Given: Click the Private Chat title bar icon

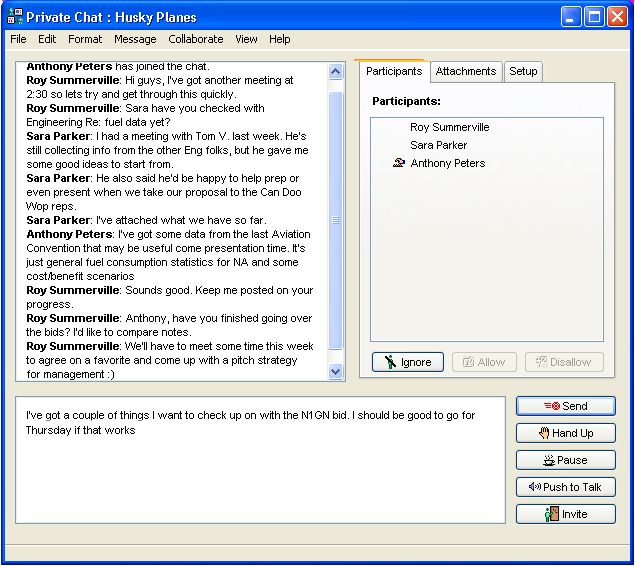Looking at the screenshot, I should click(x=15, y=17).
